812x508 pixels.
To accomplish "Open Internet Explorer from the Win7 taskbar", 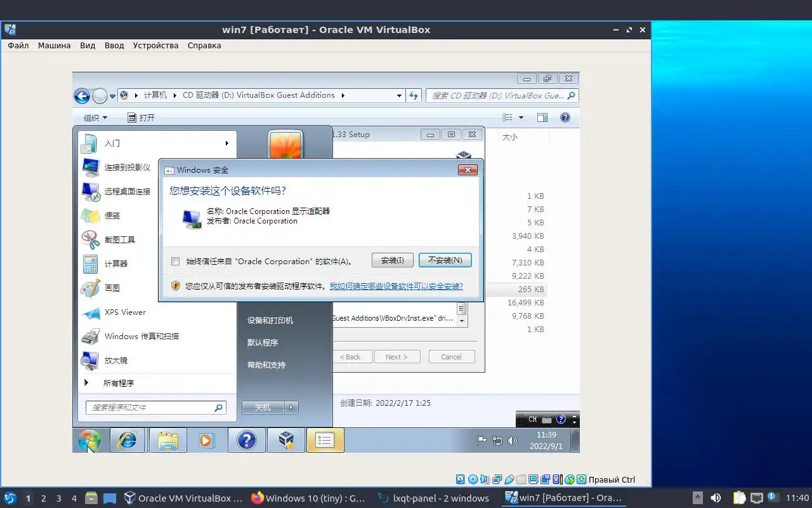I will 128,440.
